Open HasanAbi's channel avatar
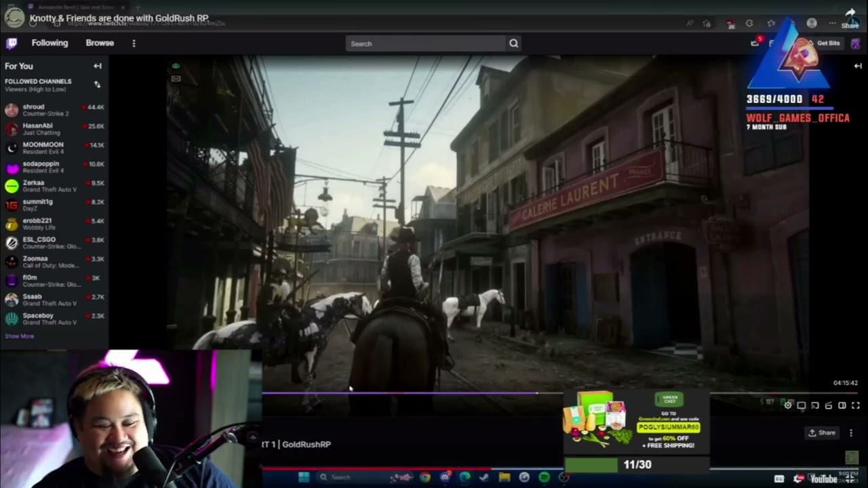 pos(12,129)
